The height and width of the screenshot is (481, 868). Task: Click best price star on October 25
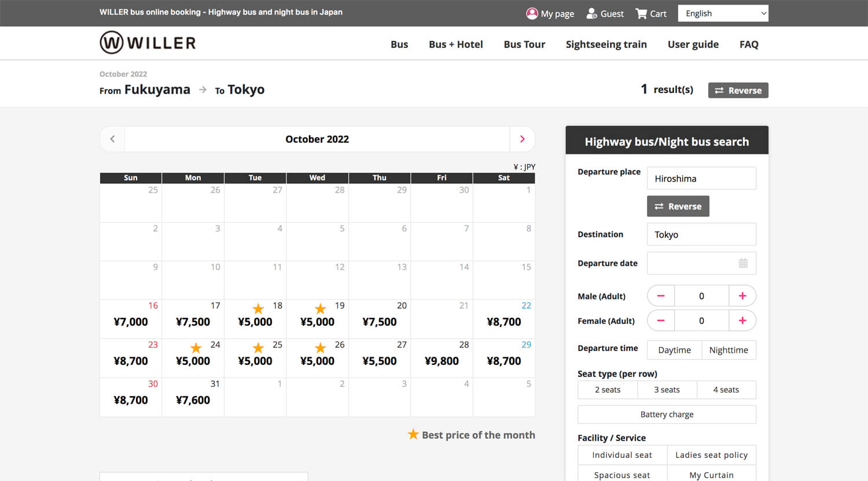coord(258,347)
